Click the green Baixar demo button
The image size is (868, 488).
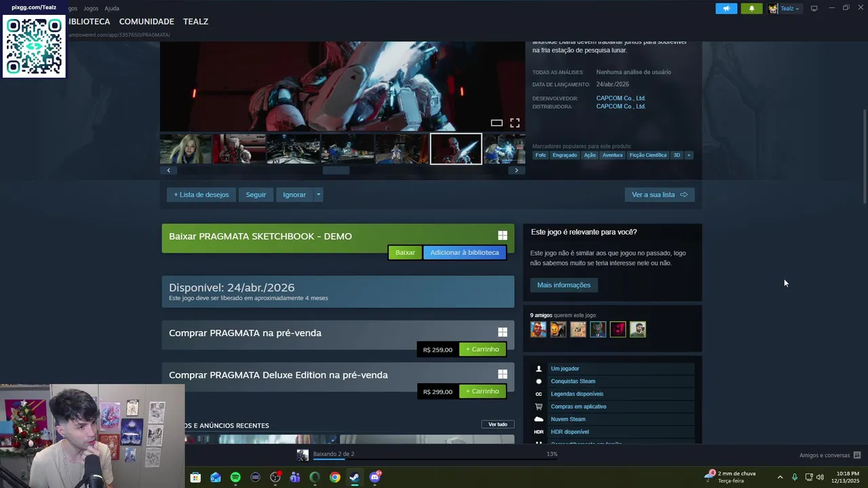point(405,253)
